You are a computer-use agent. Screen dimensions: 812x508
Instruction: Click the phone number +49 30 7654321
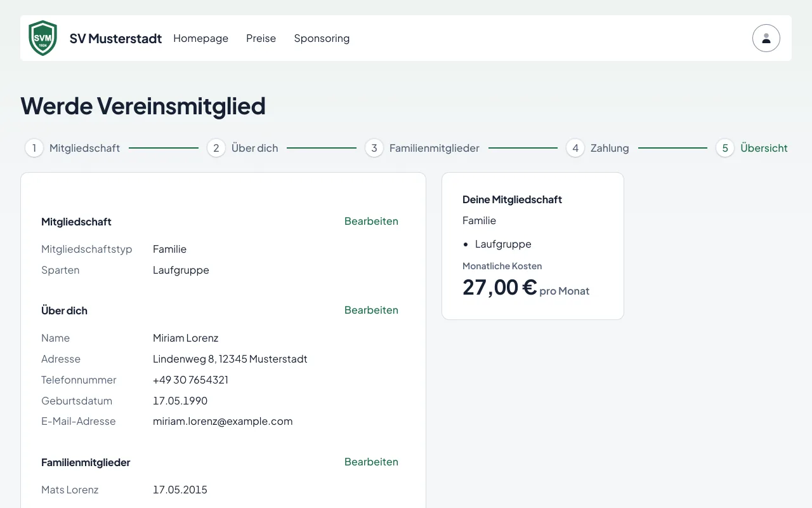pyautogui.click(x=190, y=380)
